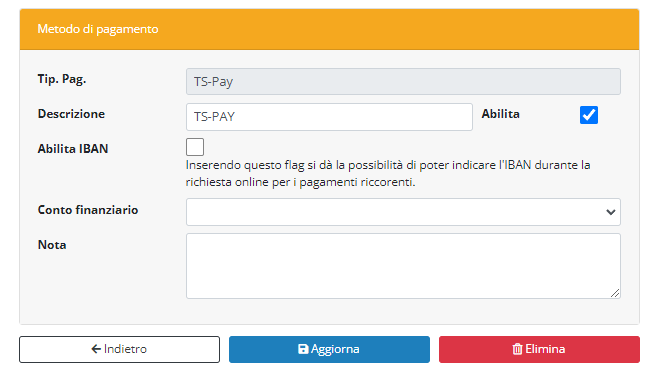This screenshot has height=389, width=649.
Task: Click the help text starting 'Inserendo questo flag'
Action: coord(388,173)
